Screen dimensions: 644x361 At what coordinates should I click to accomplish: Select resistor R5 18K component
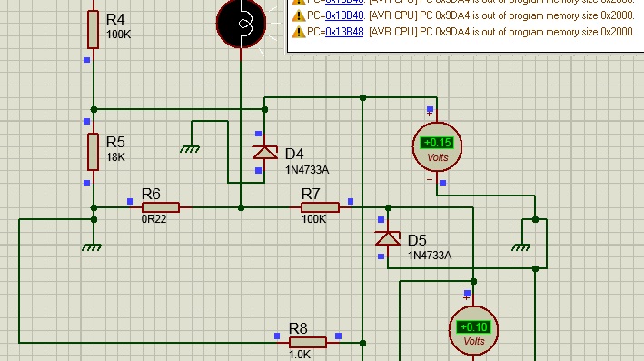pos(94,152)
